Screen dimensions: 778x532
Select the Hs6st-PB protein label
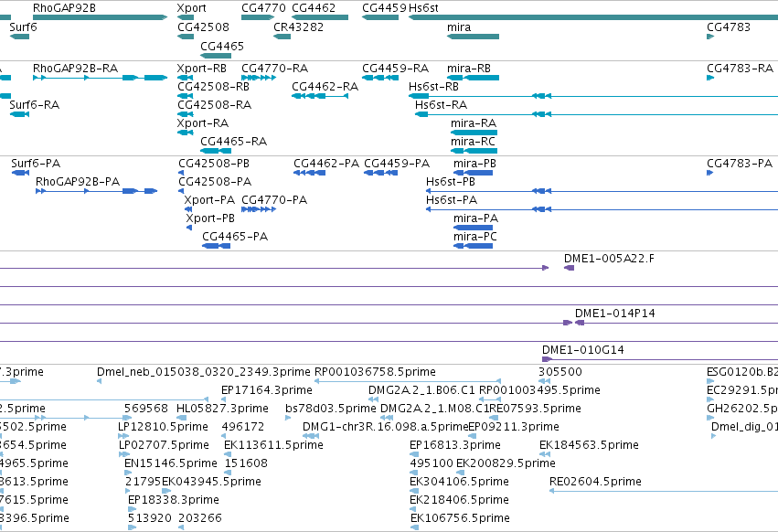pyautogui.click(x=451, y=182)
